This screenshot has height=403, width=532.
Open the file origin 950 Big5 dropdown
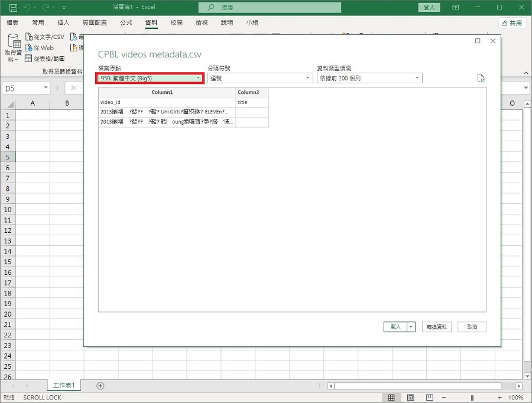point(150,78)
